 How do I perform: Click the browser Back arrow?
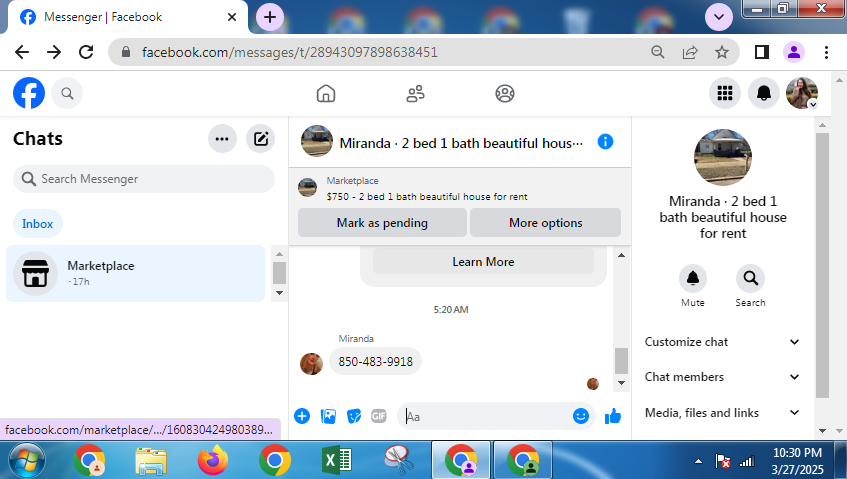[x=22, y=52]
